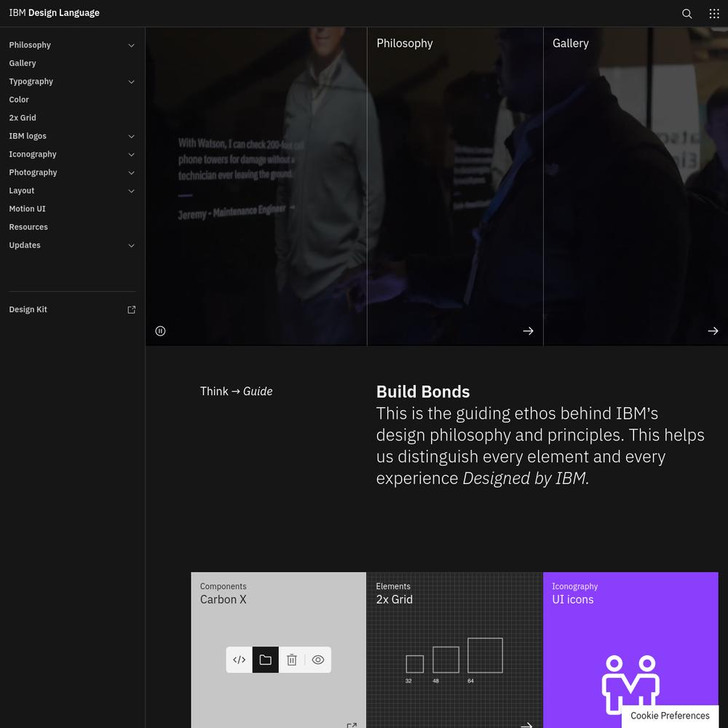
Task: Click the trash icon in Carbon X card
Action: click(292, 660)
